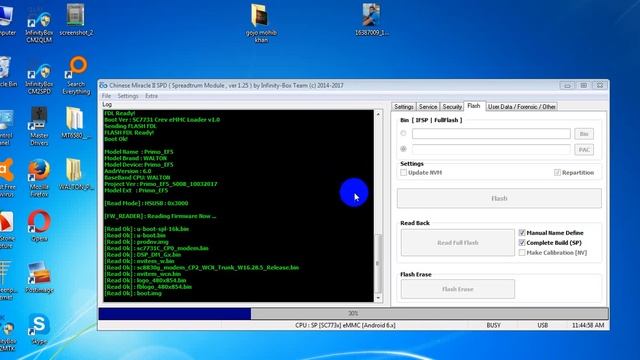Screen dimensions: 640x360
Task: Click the BUSY status indicator
Action: [x=493, y=325]
